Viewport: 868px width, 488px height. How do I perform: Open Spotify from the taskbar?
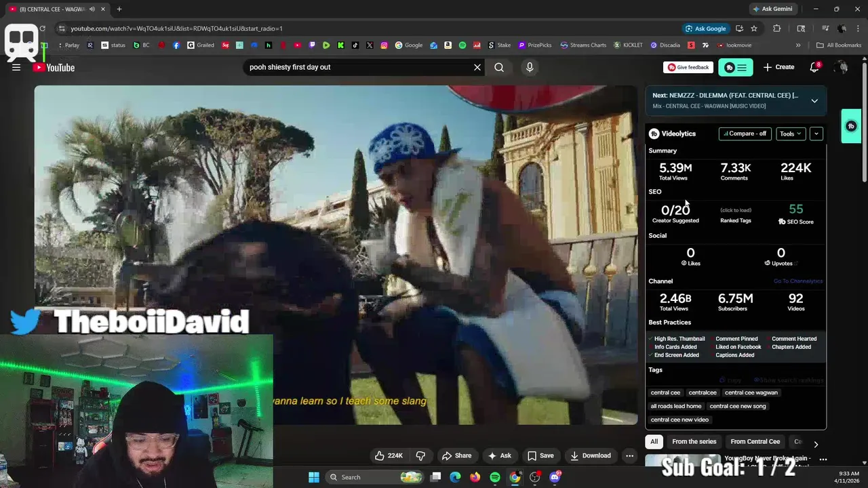[495, 477]
